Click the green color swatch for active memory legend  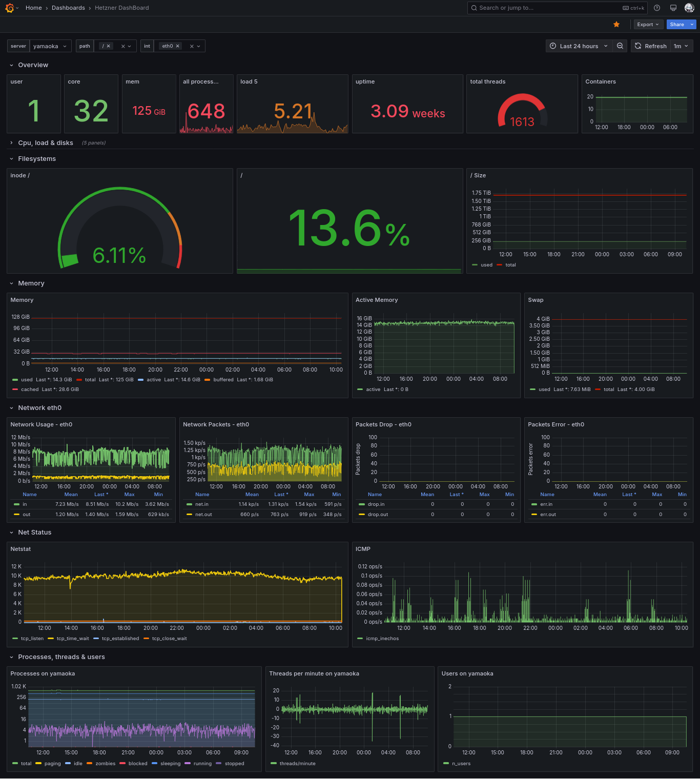tap(360, 389)
